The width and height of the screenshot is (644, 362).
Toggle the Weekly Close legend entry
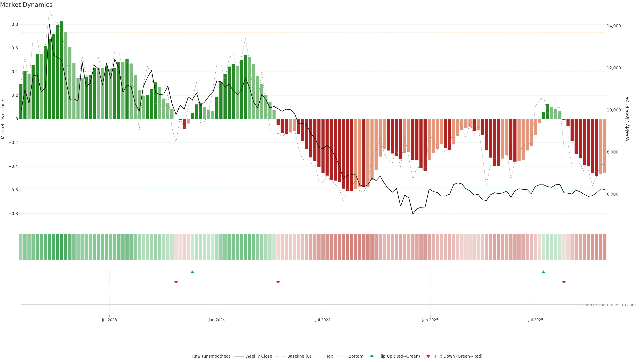[258, 356]
